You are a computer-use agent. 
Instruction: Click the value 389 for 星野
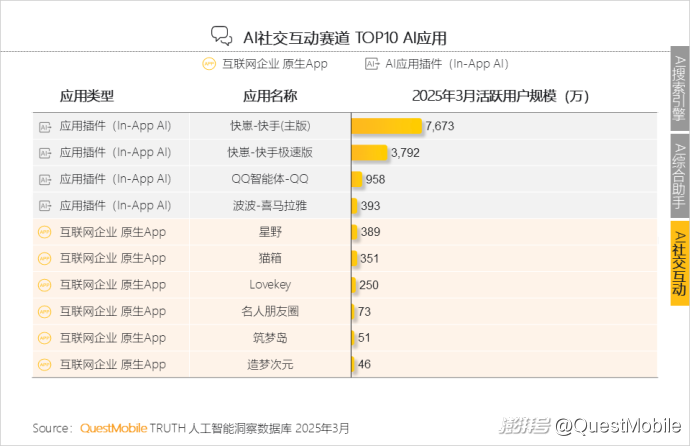(x=371, y=232)
